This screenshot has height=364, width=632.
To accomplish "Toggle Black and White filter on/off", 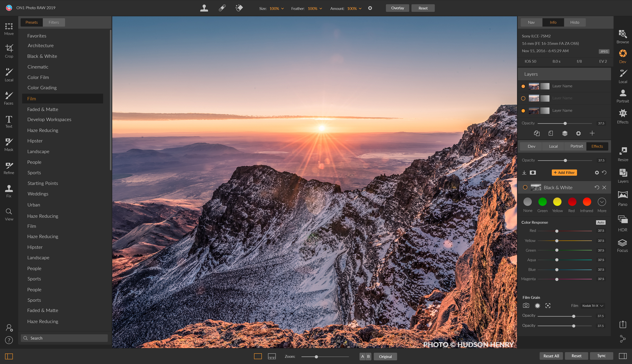I will pyautogui.click(x=525, y=187).
